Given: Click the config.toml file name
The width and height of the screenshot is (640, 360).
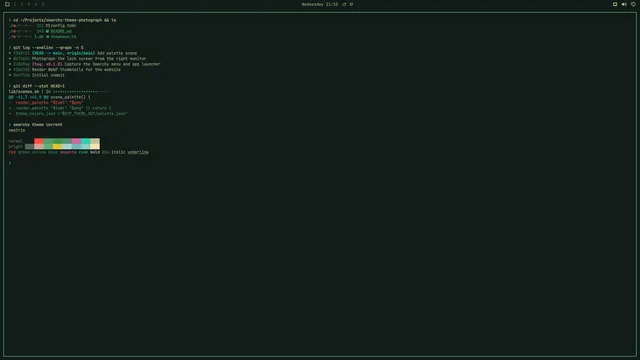Looking at the screenshot, I should click(63, 25).
